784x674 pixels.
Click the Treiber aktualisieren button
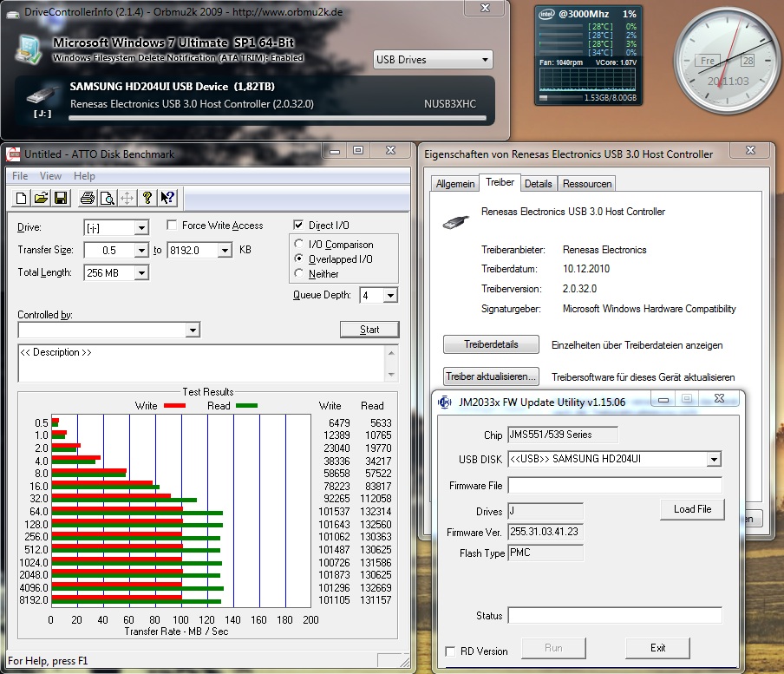click(491, 376)
